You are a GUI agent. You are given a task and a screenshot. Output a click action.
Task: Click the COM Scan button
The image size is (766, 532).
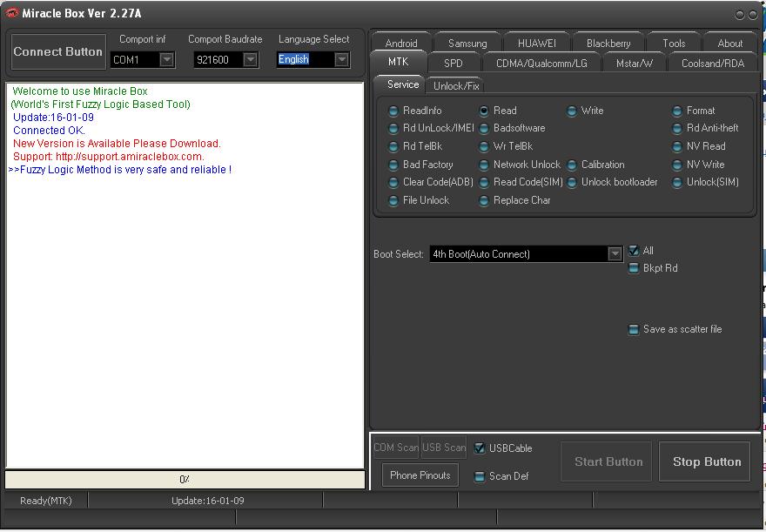[x=396, y=448]
